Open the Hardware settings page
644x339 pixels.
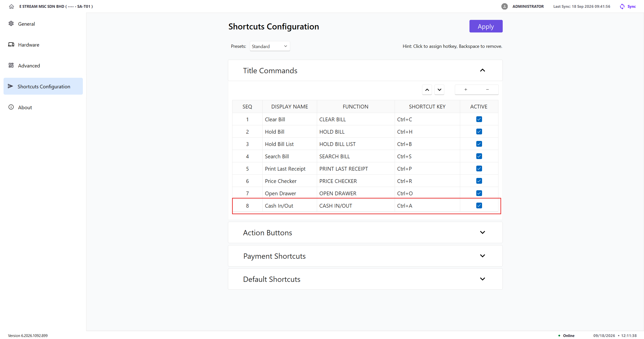(x=43, y=45)
